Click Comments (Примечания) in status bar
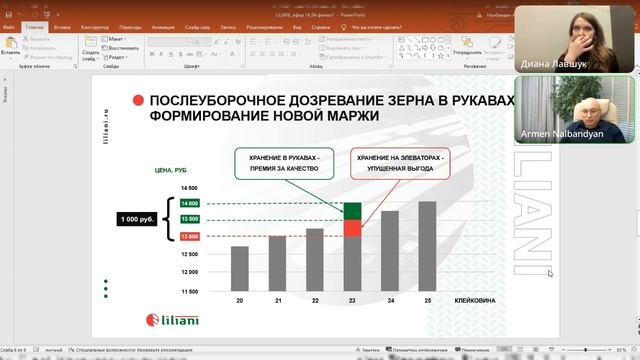 tap(472, 350)
